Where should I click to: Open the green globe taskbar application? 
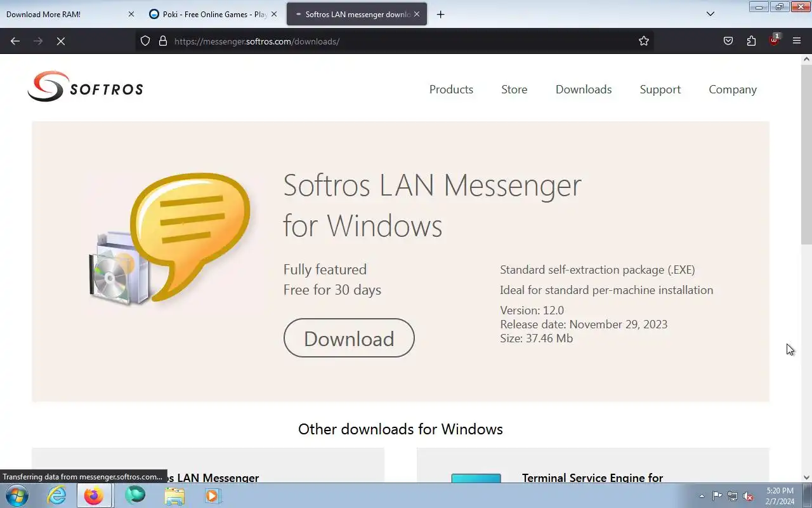[135, 496]
